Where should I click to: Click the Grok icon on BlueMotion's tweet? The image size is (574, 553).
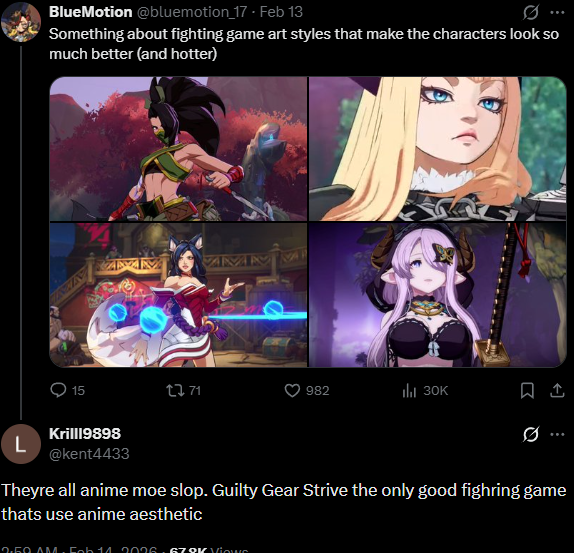[530, 13]
